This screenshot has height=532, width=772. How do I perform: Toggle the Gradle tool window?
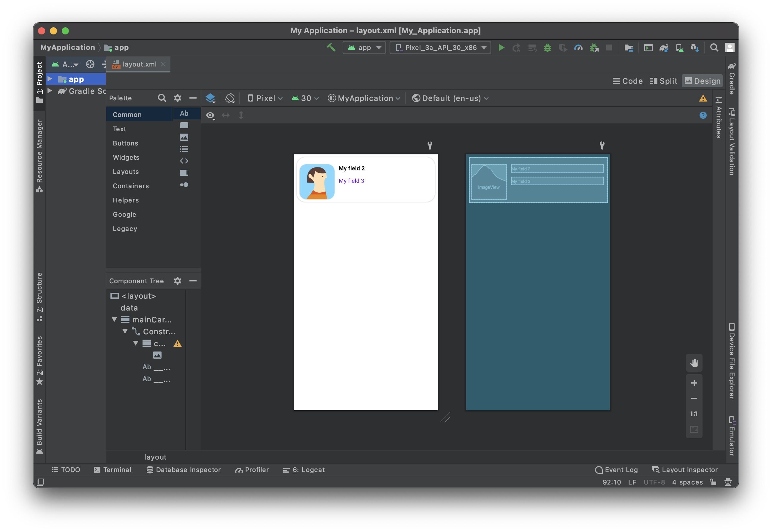click(x=731, y=78)
